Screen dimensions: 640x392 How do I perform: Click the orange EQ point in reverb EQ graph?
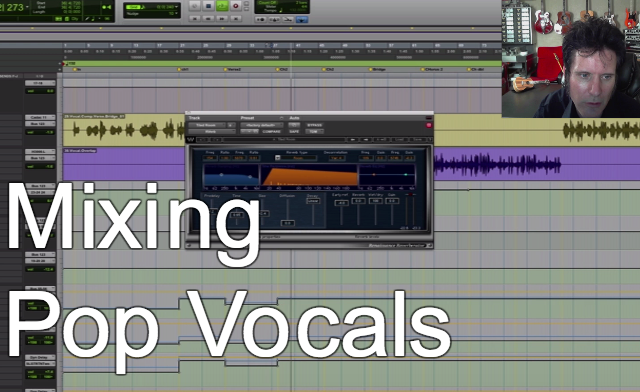(x=373, y=174)
